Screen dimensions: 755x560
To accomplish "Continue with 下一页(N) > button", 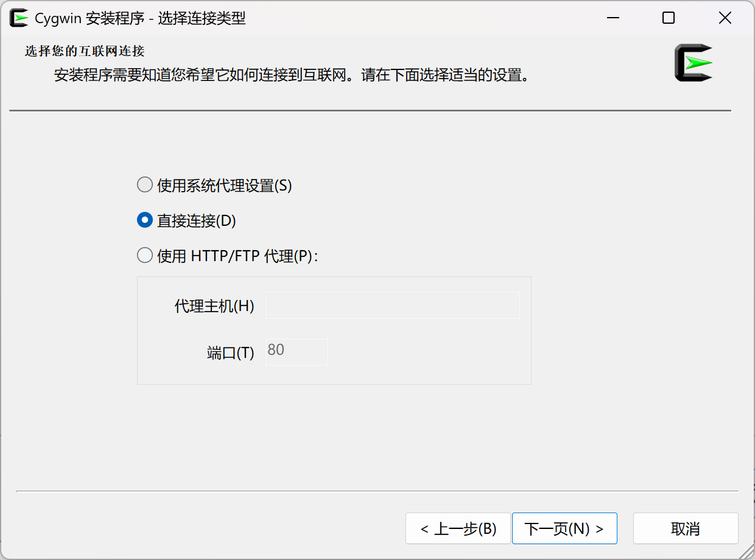I will click(564, 528).
